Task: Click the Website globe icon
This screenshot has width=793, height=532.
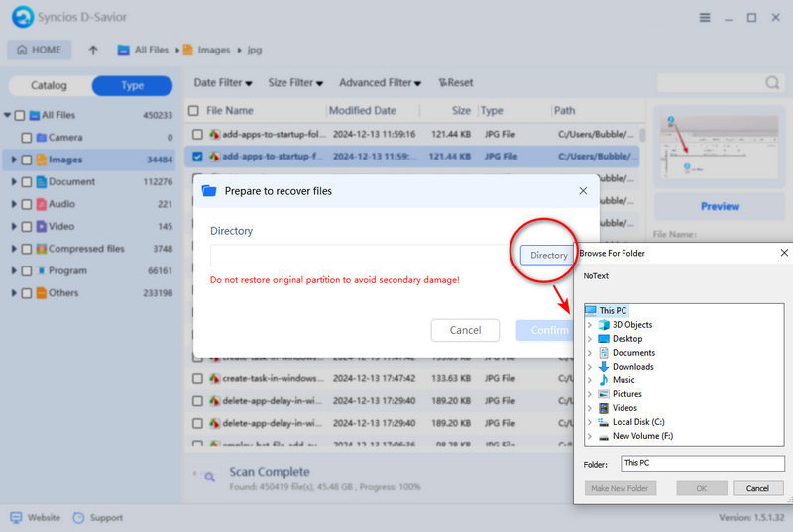Action: [16, 518]
